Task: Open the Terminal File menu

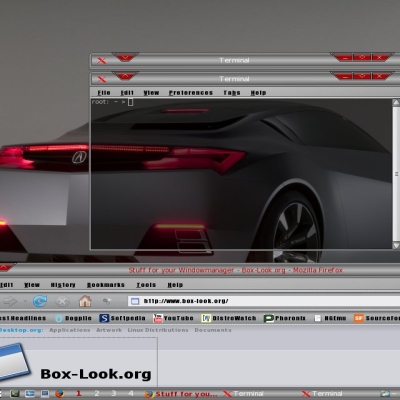Action: pos(104,93)
